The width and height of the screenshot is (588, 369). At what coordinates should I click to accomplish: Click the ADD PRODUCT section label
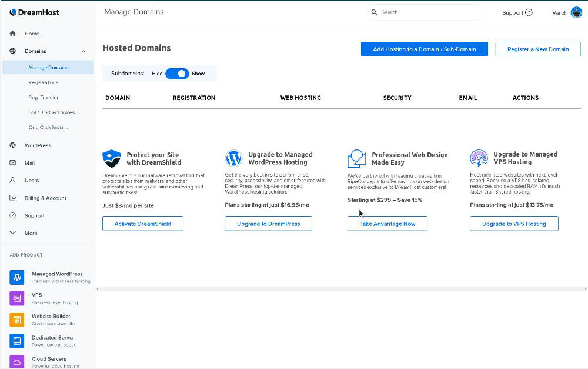26,255
